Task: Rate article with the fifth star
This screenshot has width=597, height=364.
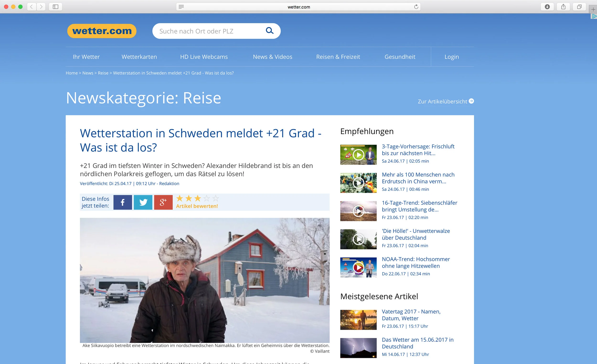Action: (215, 198)
